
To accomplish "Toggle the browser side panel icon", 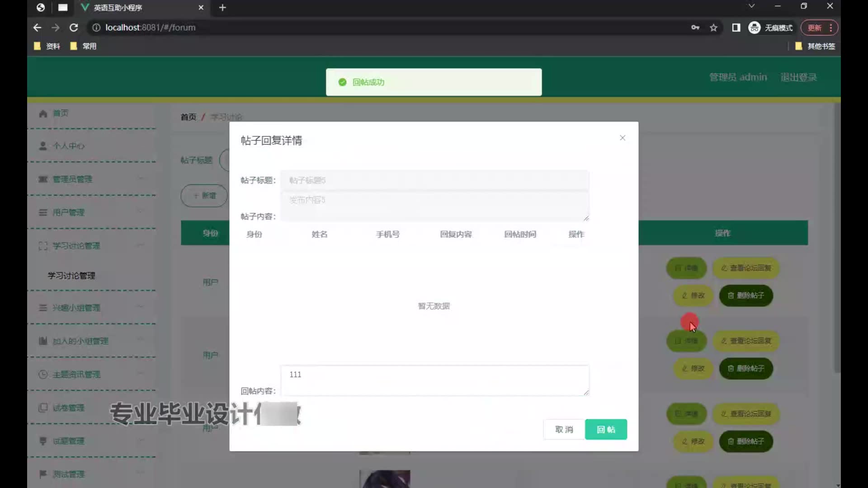I will point(736,28).
